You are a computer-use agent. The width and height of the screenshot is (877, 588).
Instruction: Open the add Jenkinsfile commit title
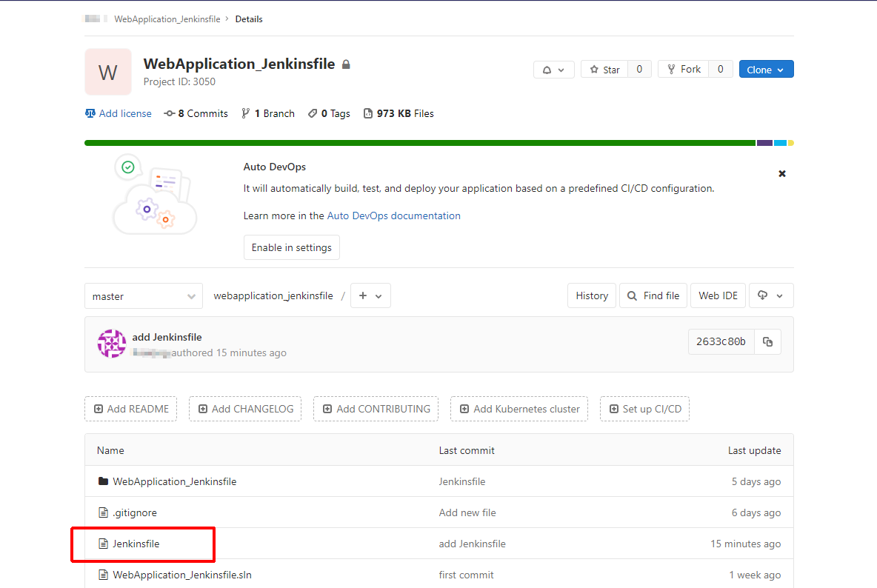coord(167,337)
